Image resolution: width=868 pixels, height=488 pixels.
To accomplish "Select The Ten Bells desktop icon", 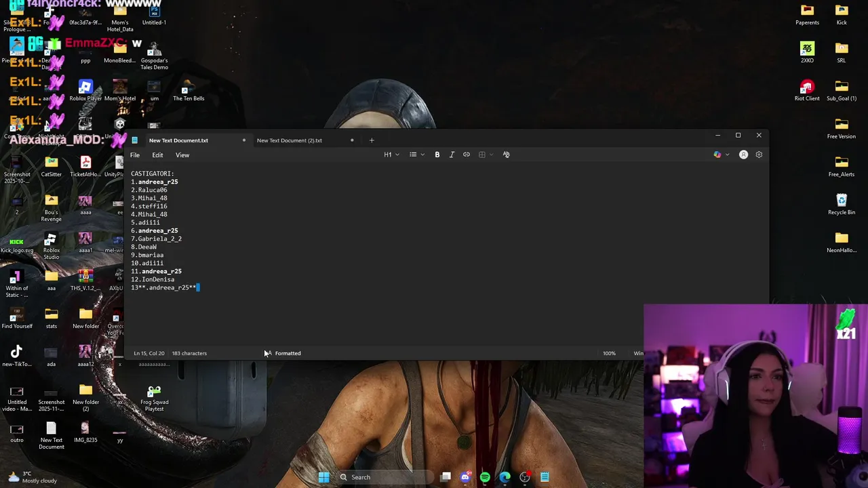I will [x=189, y=90].
